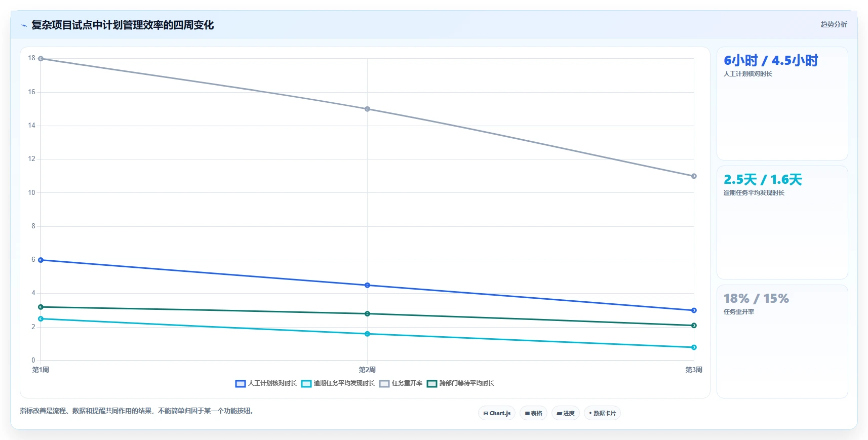Image resolution: width=868 pixels, height=440 pixels.
Task: Select the 人工计划核对时长 point at 第2周
Action: (368, 286)
